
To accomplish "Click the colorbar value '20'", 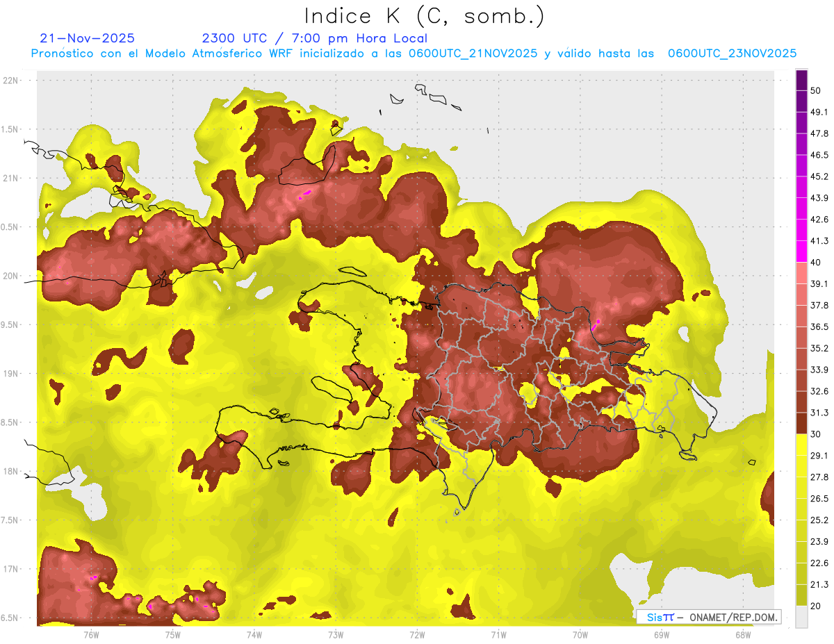I will click(x=816, y=606).
